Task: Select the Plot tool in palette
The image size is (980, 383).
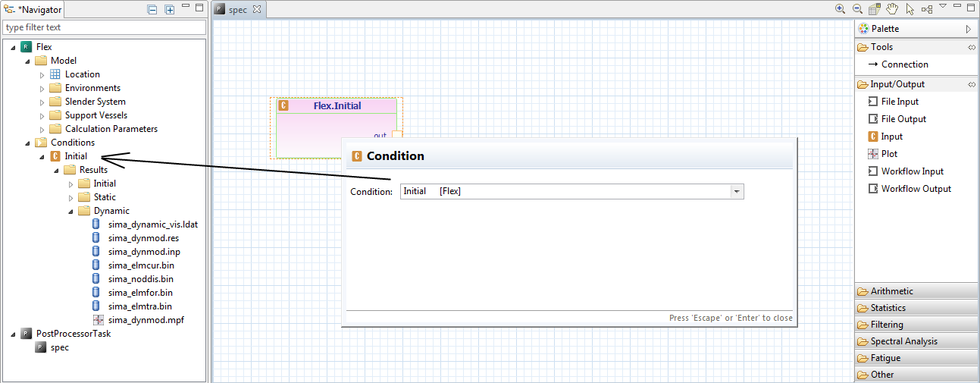Action: coord(889,154)
